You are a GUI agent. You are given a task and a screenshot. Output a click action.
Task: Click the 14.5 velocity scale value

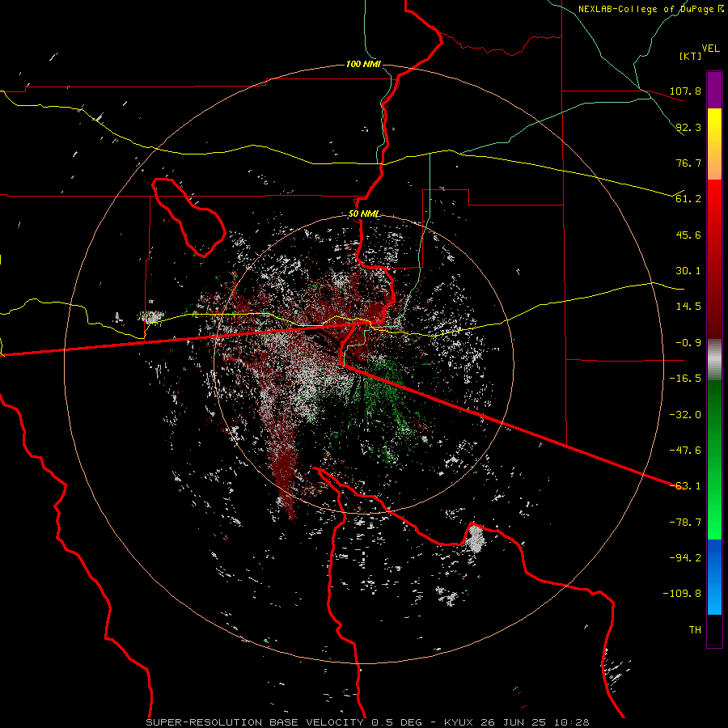click(x=688, y=307)
